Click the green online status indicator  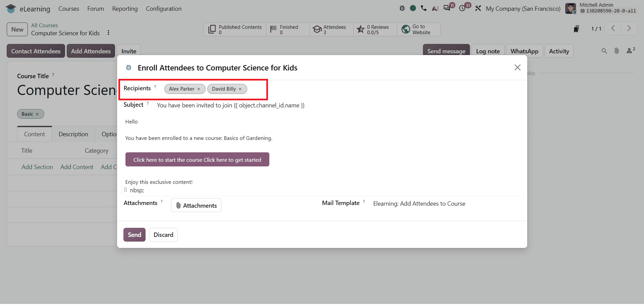413,8
